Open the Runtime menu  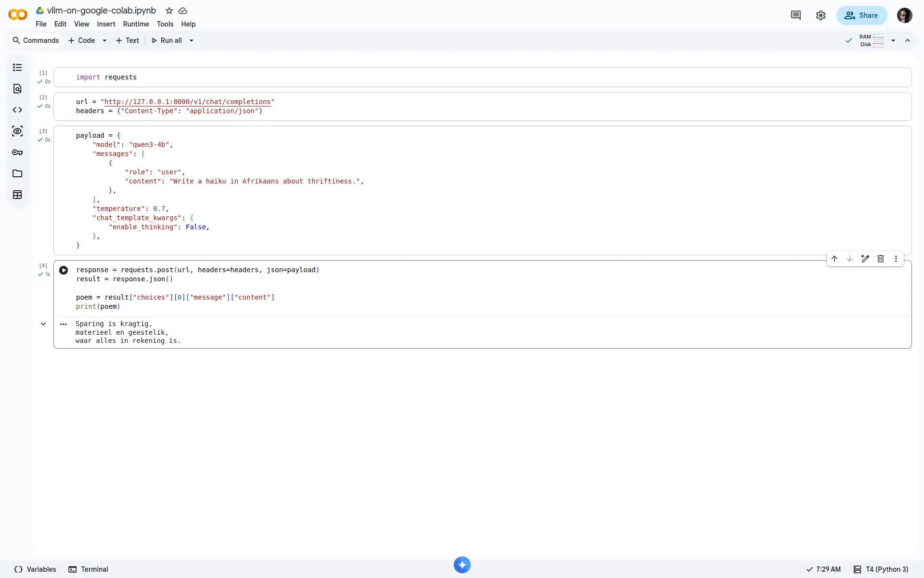pos(136,24)
